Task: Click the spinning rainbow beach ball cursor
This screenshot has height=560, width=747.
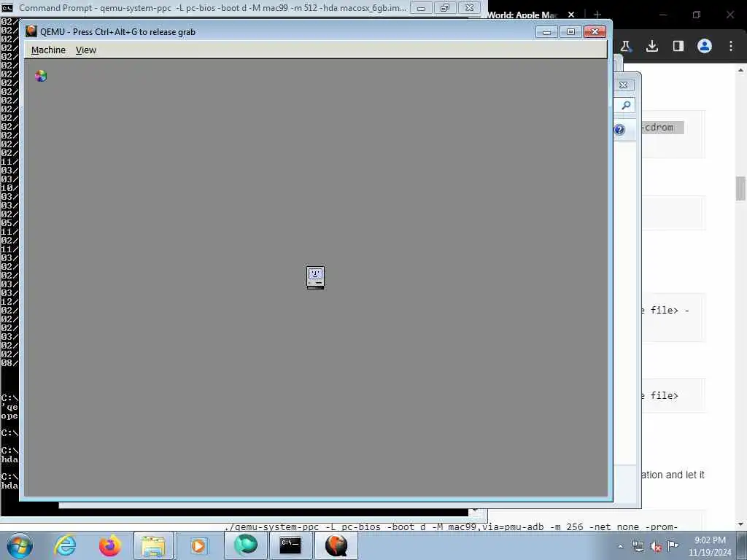Action: pos(41,76)
